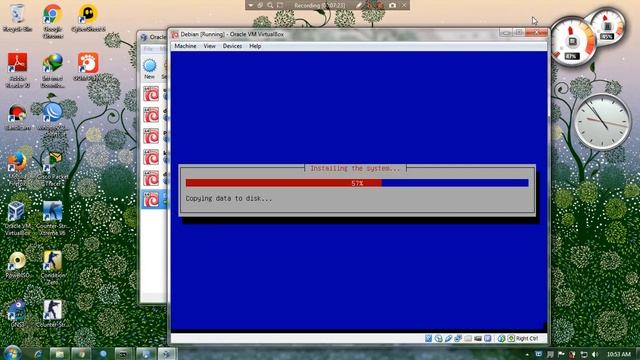Open the volume speaker icon in system tray
The height and width of the screenshot is (360, 640).
(x=595, y=354)
